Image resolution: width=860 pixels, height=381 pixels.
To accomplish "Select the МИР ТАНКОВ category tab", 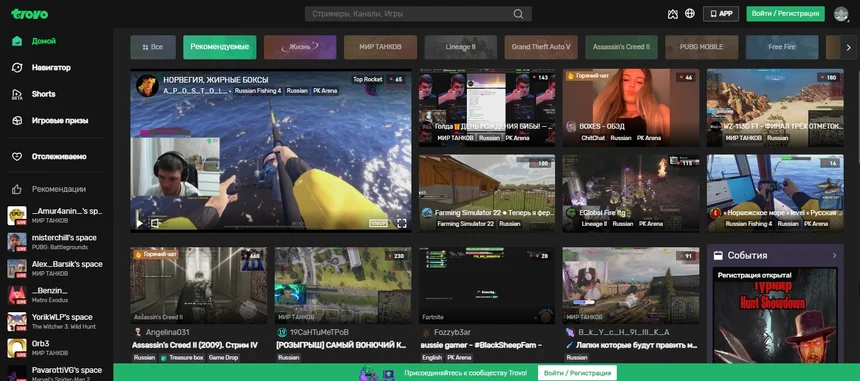I will pyautogui.click(x=380, y=47).
